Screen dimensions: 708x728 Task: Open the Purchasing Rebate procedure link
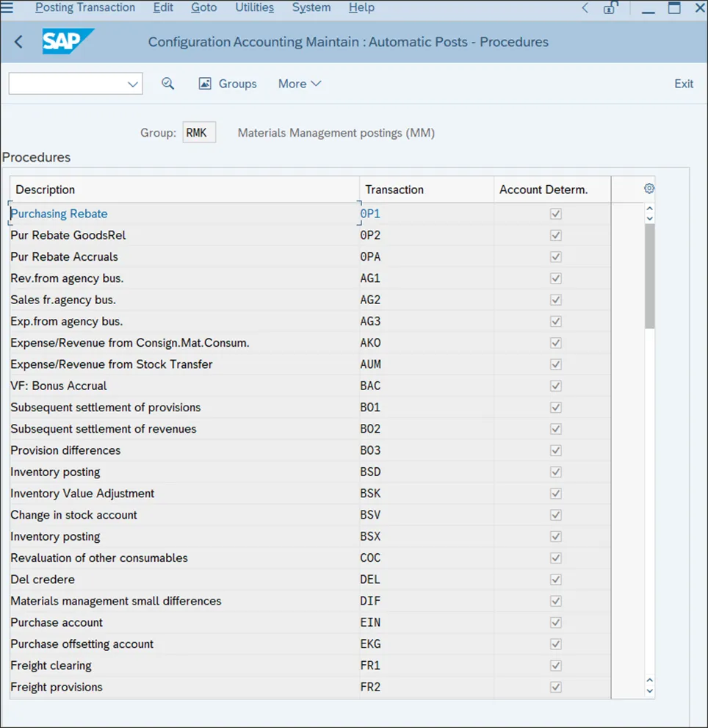coord(59,214)
